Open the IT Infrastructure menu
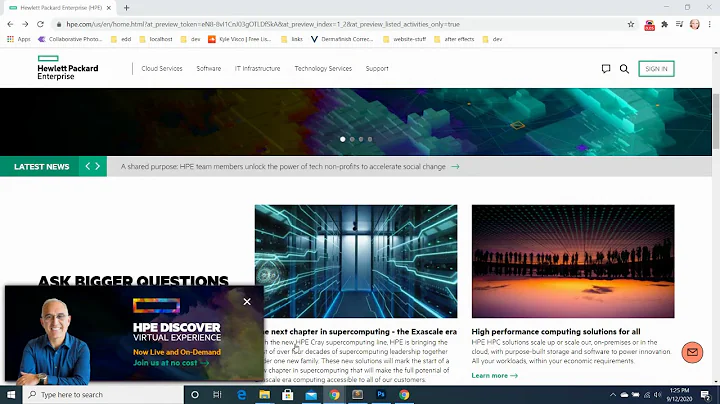The image size is (720, 404). click(x=257, y=68)
